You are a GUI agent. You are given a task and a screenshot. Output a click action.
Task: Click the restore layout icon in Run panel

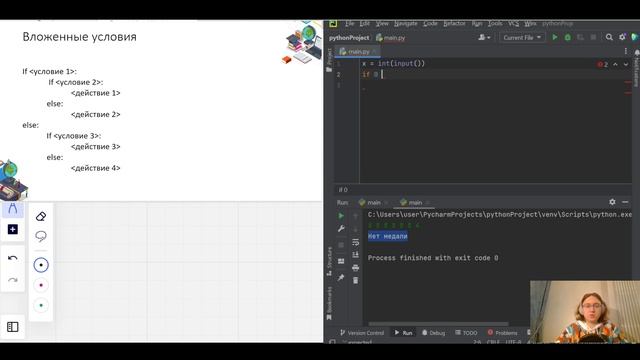(341, 261)
